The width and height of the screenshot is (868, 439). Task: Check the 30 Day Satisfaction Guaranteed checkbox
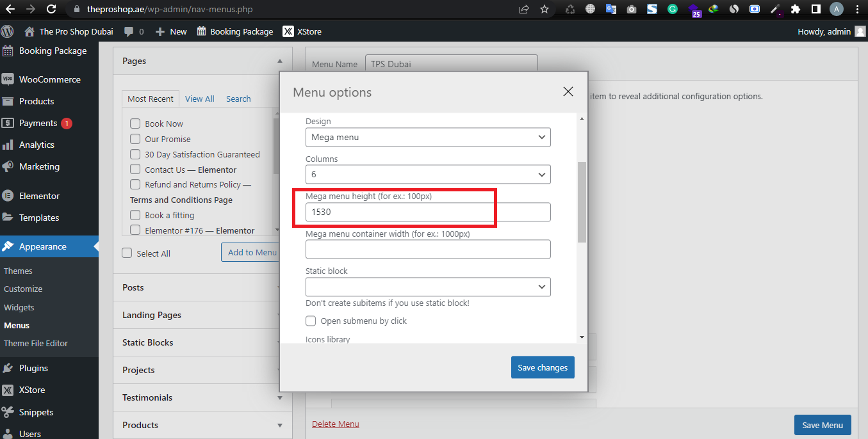pos(135,154)
